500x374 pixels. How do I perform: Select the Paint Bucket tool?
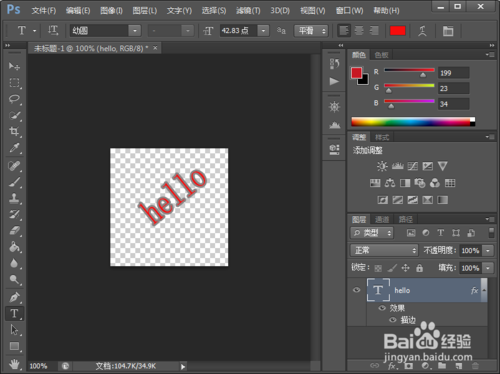tap(14, 247)
